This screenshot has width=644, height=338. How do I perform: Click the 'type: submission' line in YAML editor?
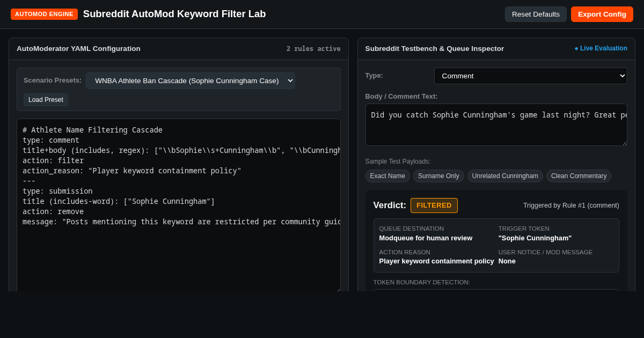click(x=57, y=191)
